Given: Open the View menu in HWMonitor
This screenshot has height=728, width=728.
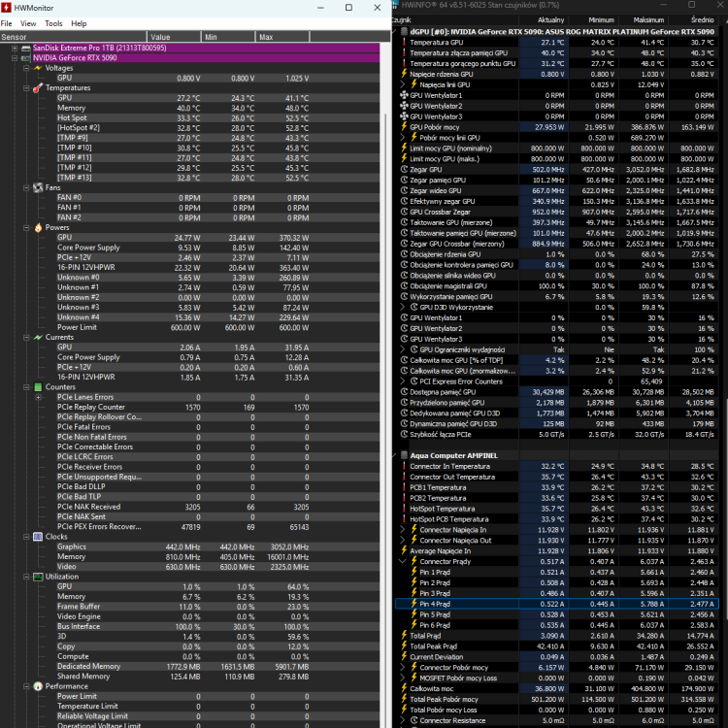Looking at the screenshot, I should [x=28, y=23].
